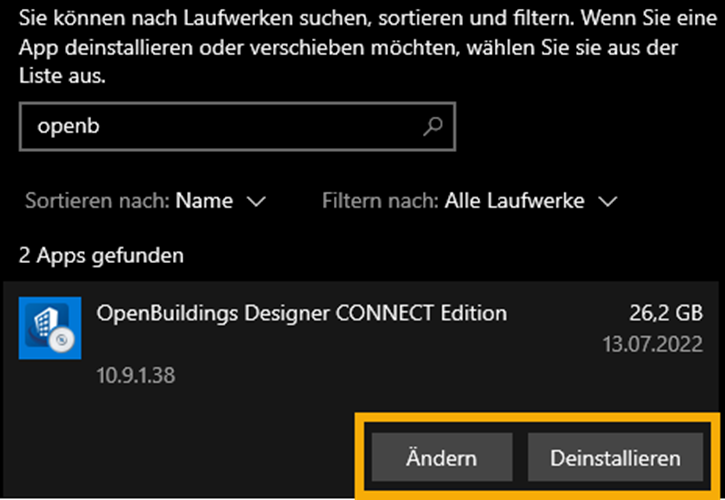
Task: Click the Deinstallieren button
Action: coord(615,457)
